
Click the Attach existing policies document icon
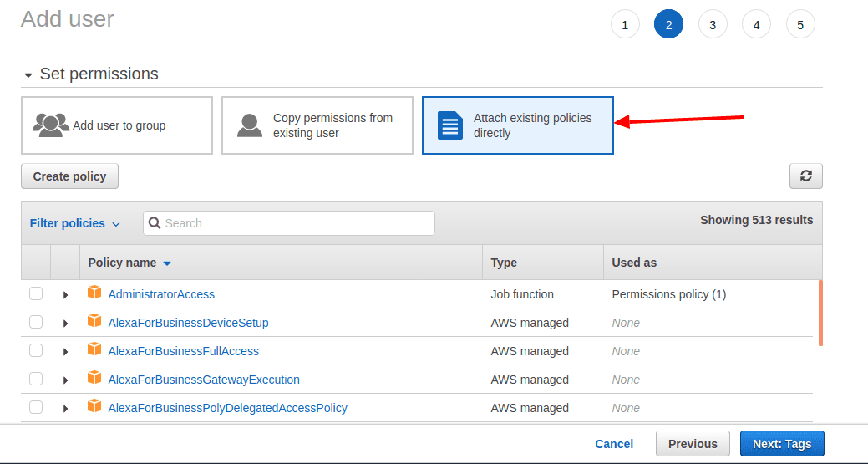click(450, 125)
